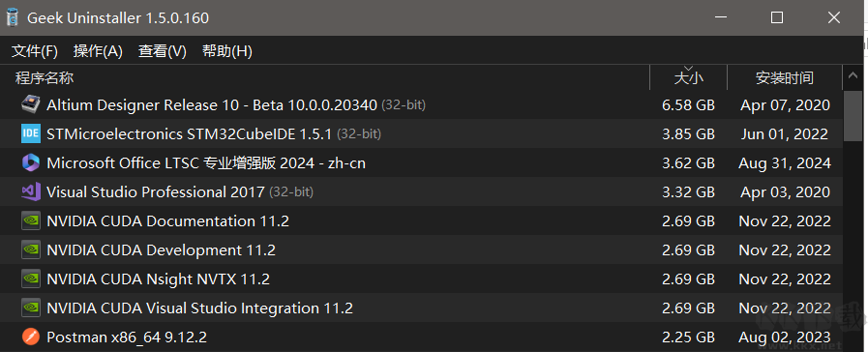Select the NVIDIA CUDA Documentation icon
Viewport: 868px width, 352px height.
[30, 220]
